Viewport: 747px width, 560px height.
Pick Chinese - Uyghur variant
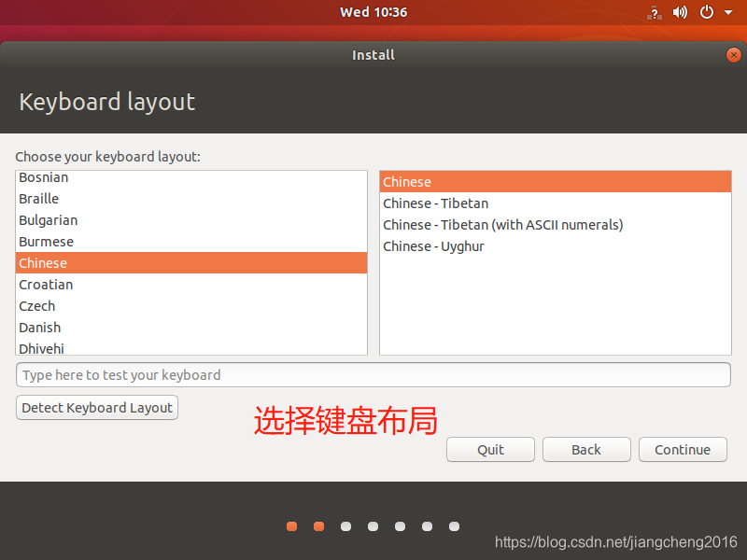[556, 246]
